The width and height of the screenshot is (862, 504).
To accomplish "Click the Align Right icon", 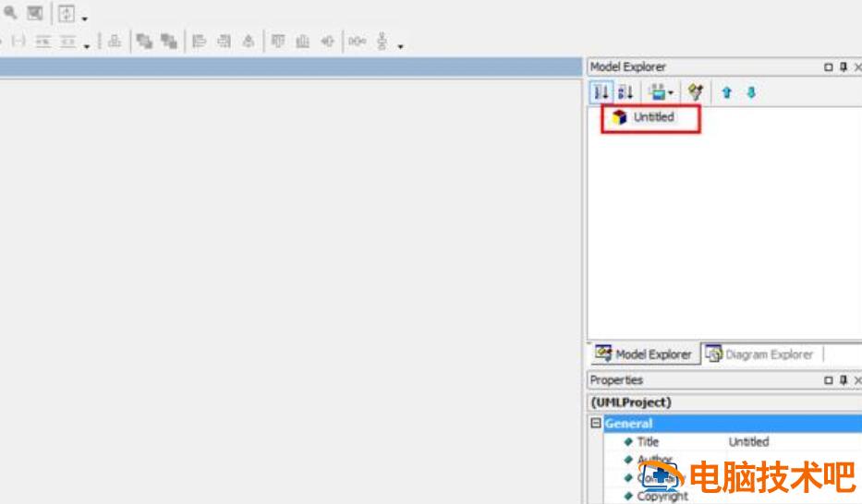I will [224, 42].
